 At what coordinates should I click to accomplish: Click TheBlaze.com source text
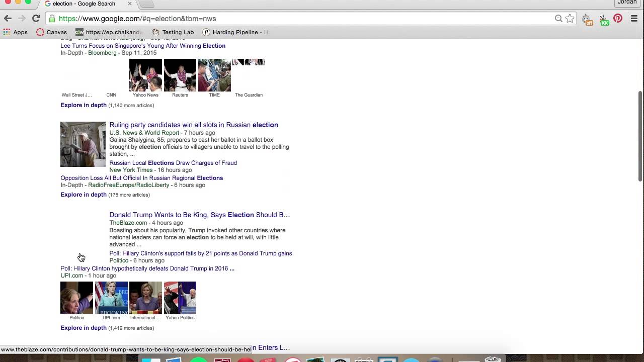tap(128, 223)
